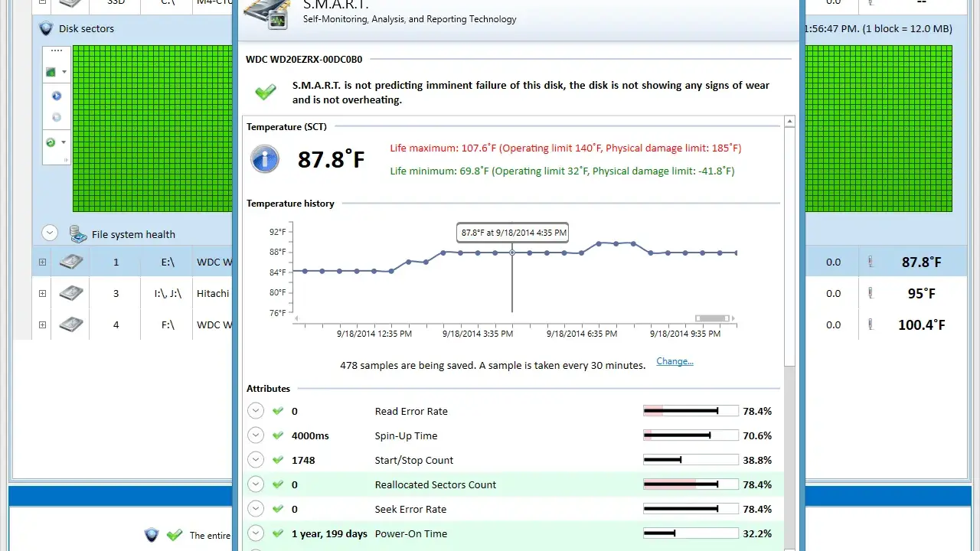Click the File system health disk icon
The image size is (980, 551).
77,234
